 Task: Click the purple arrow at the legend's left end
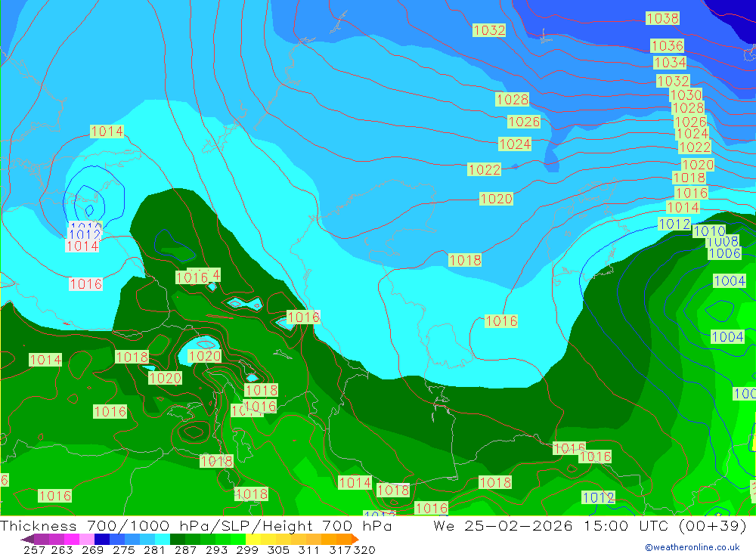(27, 539)
